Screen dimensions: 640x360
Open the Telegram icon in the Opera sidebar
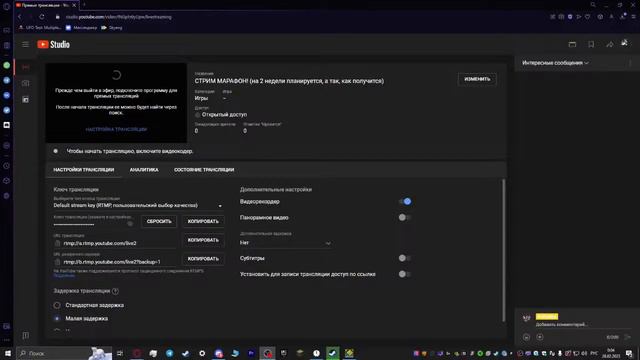click(7, 80)
